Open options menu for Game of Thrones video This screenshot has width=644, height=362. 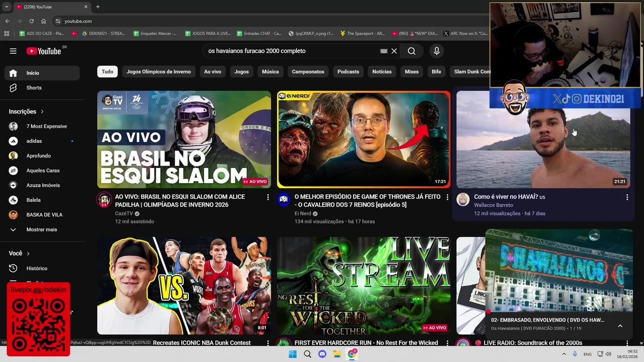tap(447, 198)
